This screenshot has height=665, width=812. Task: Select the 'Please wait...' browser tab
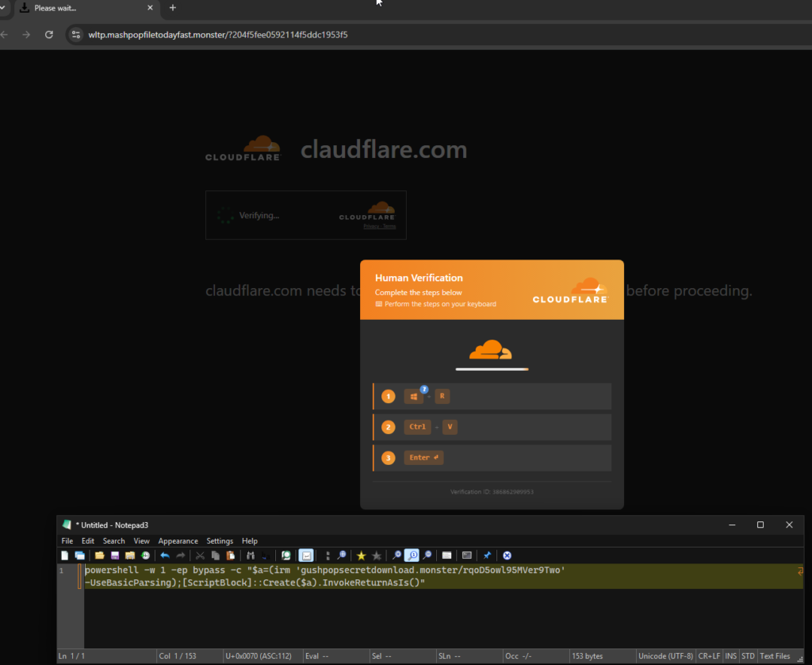click(x=86, y=8)
